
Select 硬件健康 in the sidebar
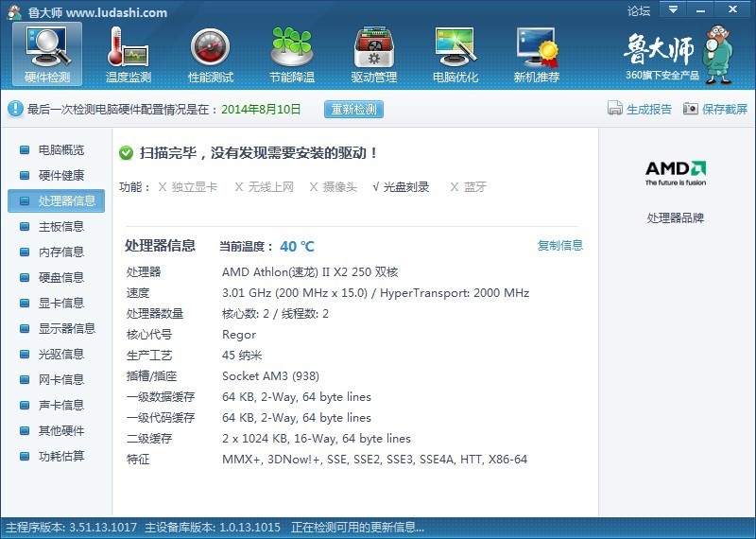tap(56, 175)
